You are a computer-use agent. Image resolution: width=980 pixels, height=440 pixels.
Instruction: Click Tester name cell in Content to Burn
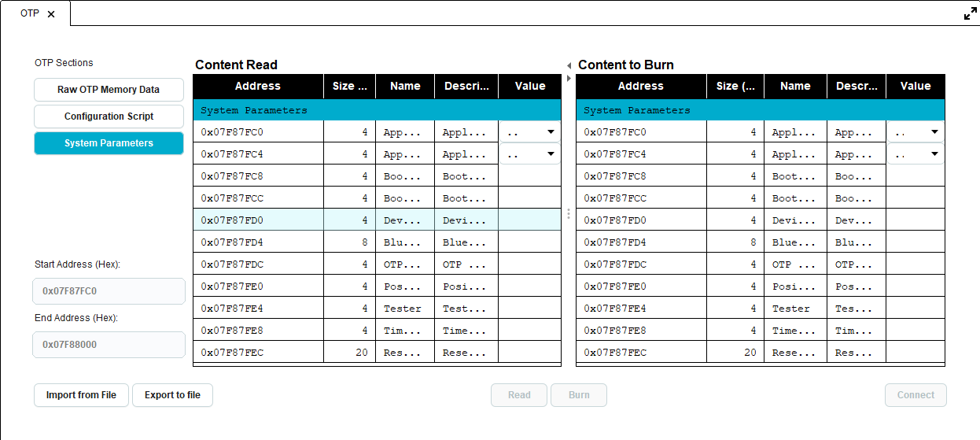click(795, 309)
